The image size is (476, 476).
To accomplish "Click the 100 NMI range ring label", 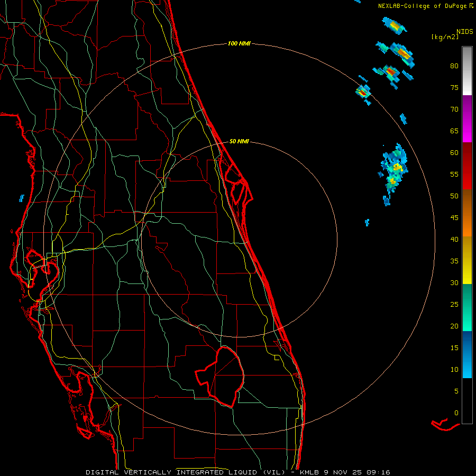I will [239, 43].
